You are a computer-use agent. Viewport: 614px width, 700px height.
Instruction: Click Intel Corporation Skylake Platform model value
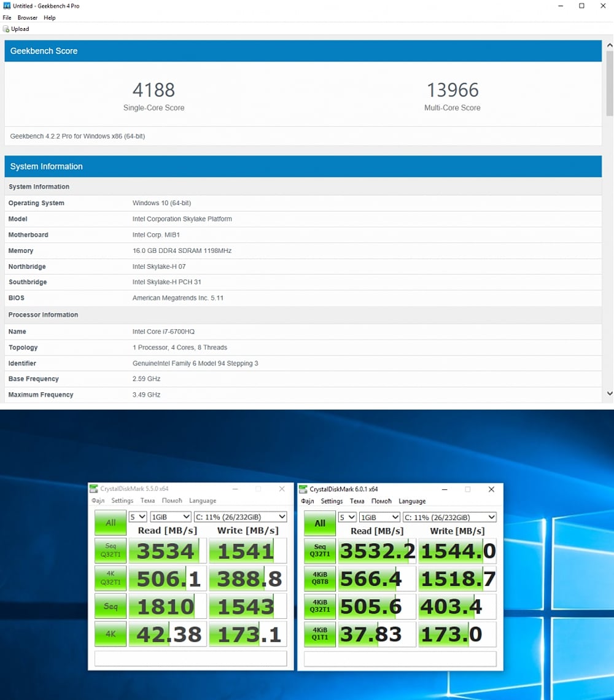pyautogui.click(x=182, y=219)
